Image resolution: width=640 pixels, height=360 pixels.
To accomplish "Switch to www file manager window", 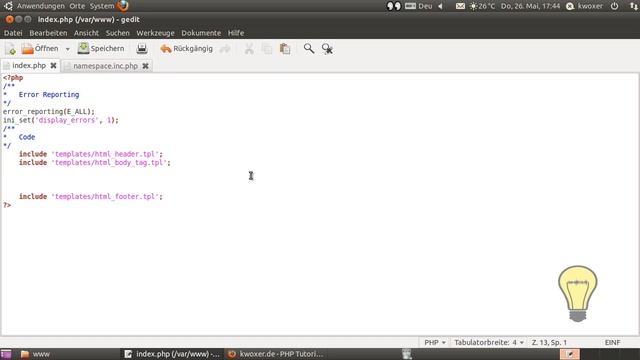I will (36, 354).
